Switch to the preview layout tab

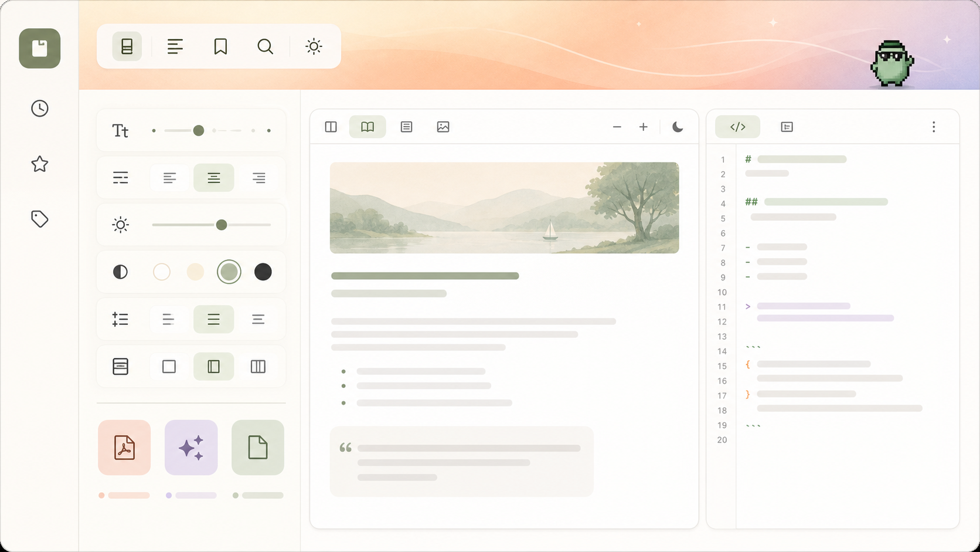click(x=787, y=127)
